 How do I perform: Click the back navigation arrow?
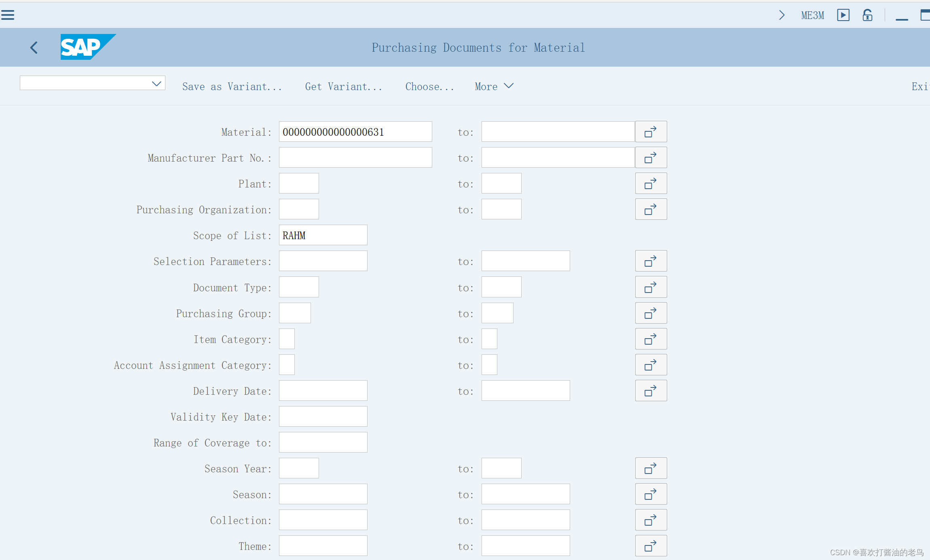tap(34, 47)
